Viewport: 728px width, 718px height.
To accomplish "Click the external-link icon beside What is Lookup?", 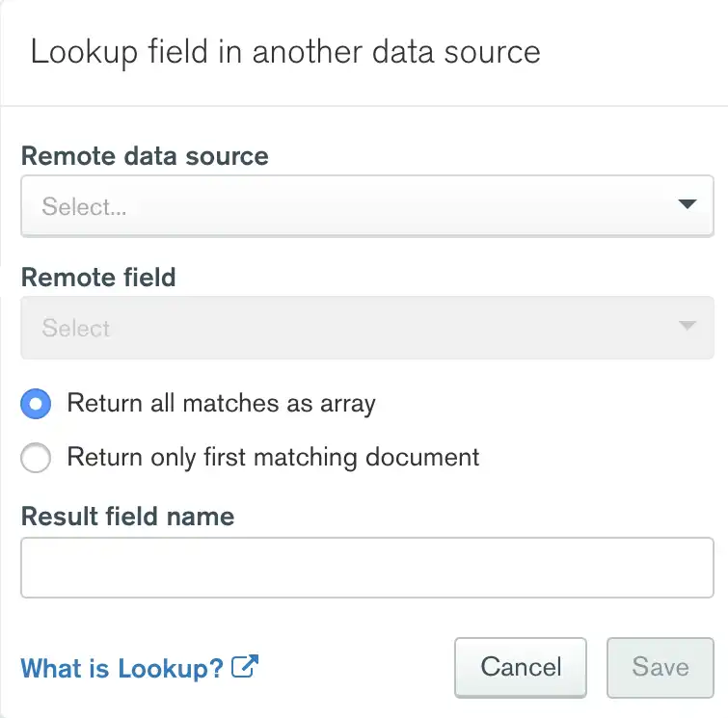I will pyautogui.click(x=246, y=666).
